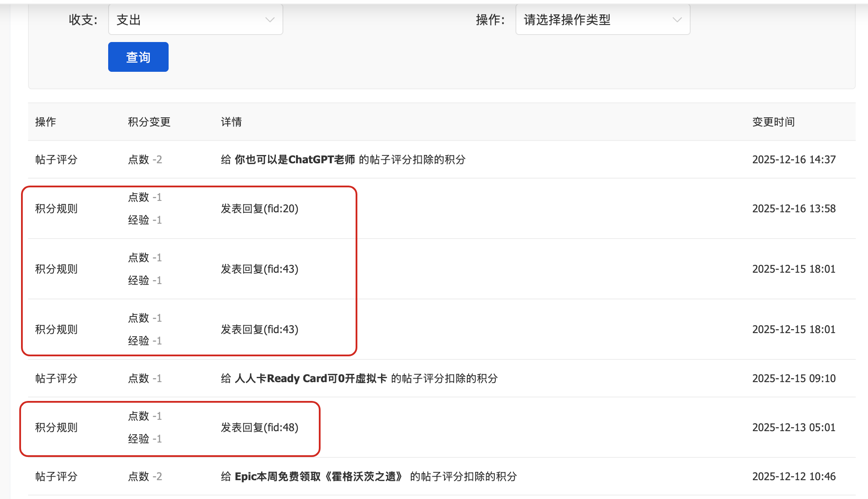Select the 发表回复(fid:20) detail text
Screen dimensions: 868x499
pos(259,209)
